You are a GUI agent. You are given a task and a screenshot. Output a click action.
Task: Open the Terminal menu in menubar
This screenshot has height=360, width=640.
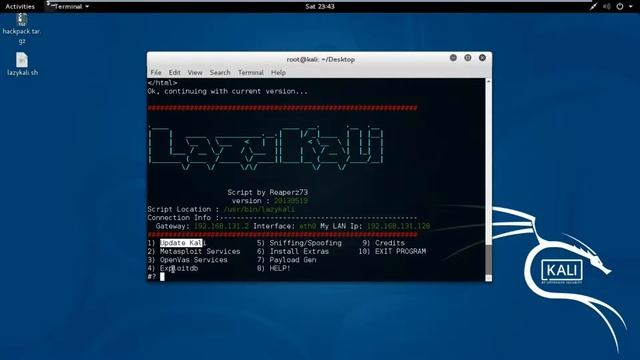coord(251,73)
